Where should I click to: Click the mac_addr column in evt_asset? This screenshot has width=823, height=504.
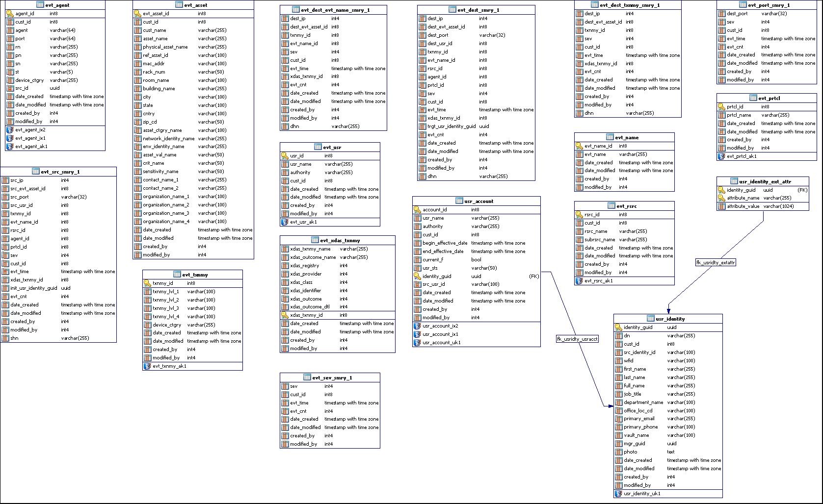click(x=154, y=64)
